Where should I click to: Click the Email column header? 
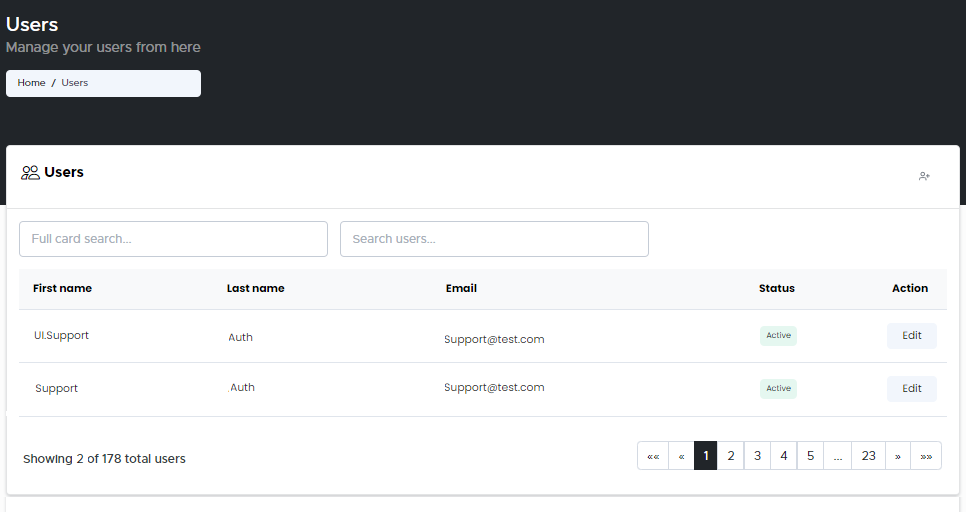tap(461, 288)
